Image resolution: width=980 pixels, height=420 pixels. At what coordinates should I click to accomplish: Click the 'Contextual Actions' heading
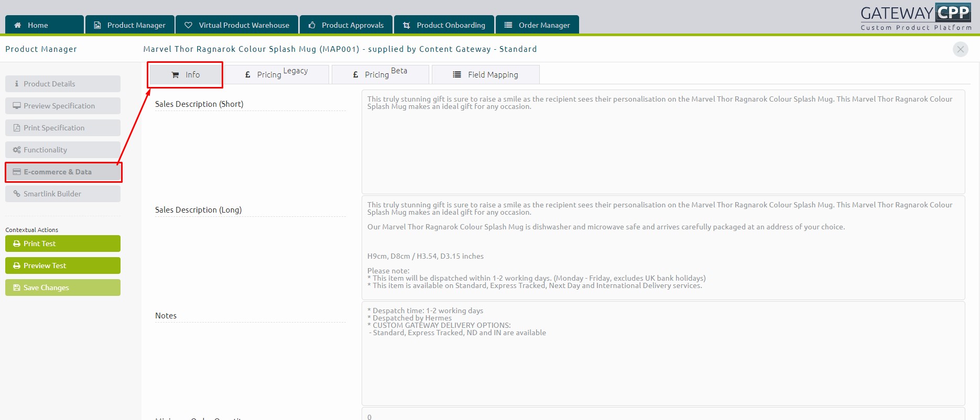31,230
